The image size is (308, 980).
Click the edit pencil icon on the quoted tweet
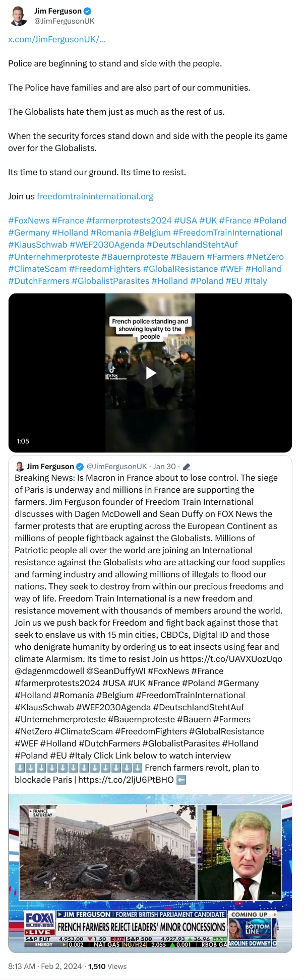(x=187, y=467)
